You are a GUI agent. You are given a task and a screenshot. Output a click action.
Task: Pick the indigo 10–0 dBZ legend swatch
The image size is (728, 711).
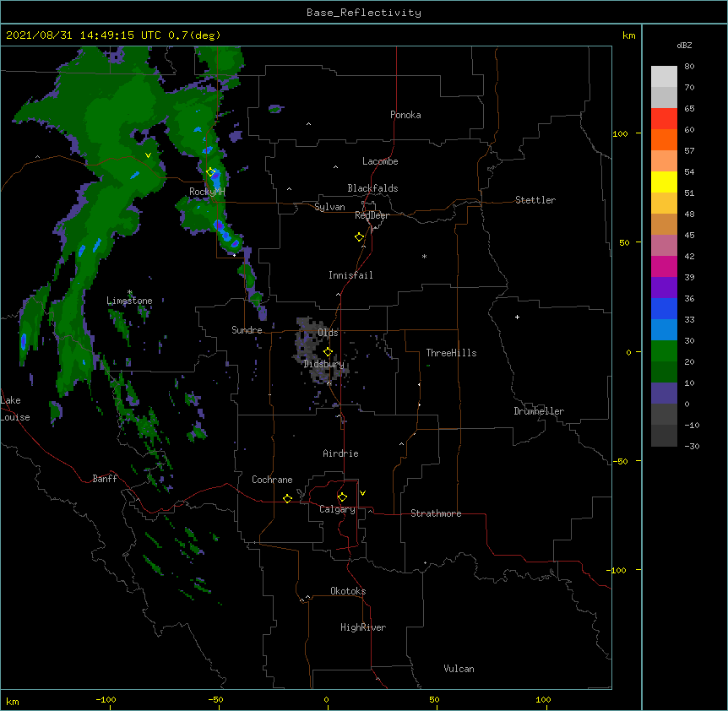(x=664, y=393)
